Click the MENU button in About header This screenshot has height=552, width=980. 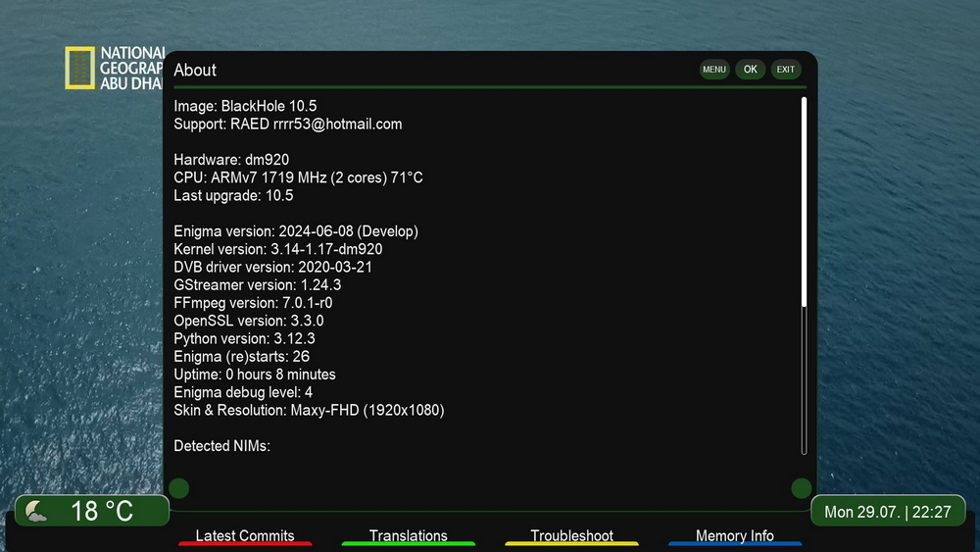[713, 70]
